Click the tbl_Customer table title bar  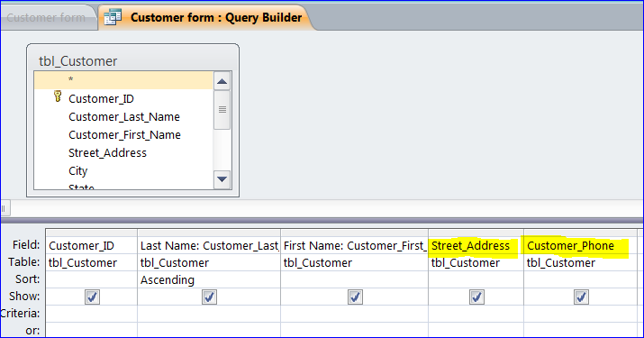(132, 61)
